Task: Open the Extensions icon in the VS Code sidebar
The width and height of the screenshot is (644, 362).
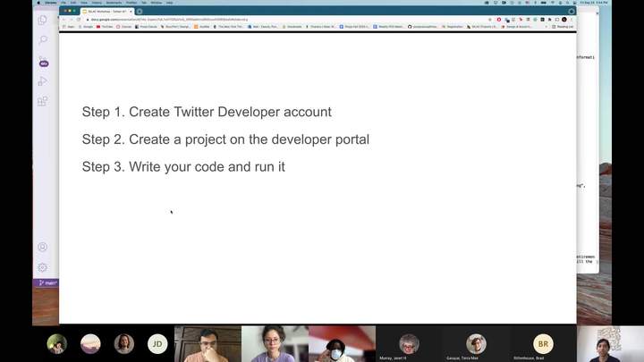Action: [x=42, y=101]
